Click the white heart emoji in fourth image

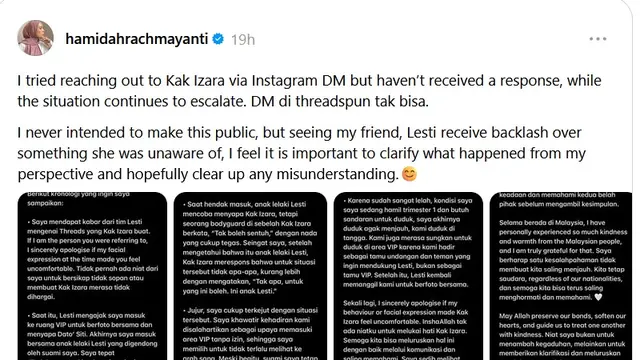(598, 298)
